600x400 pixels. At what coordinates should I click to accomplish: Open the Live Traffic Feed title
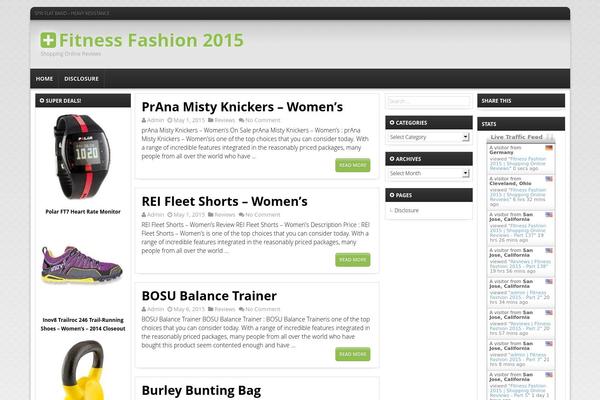point(516,137)
